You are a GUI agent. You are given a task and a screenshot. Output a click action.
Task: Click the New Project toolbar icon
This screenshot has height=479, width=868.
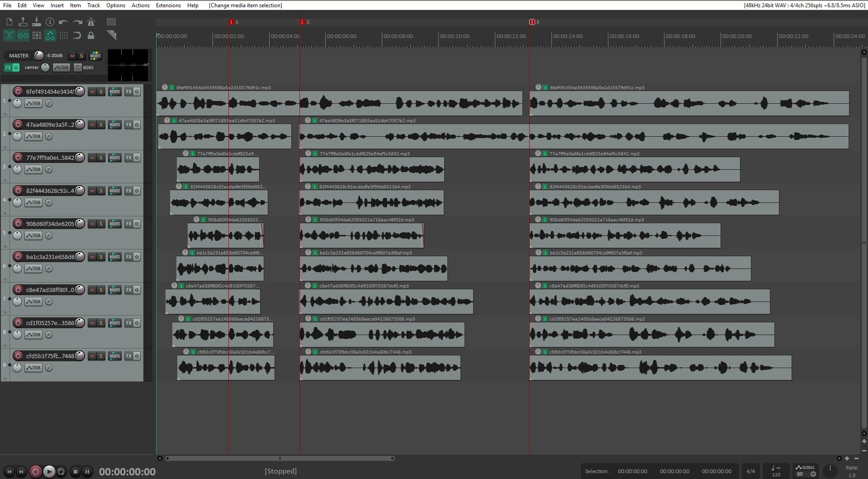point(9,22)
